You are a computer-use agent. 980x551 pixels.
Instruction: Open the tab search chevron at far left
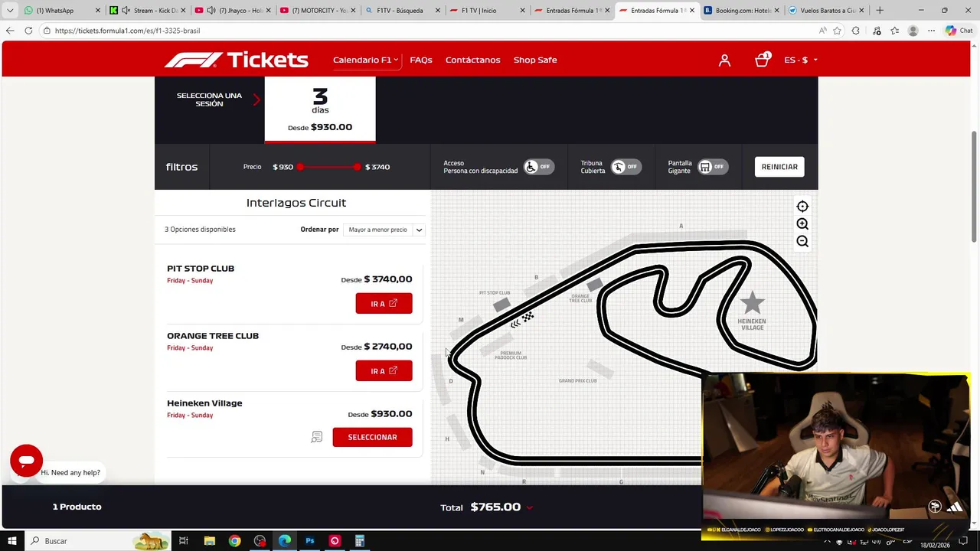pyautogui.click(x=10, y=10)
